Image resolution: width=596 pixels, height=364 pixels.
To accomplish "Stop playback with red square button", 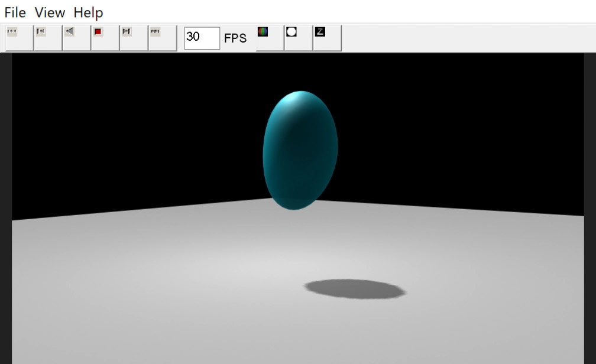I will [105, 38].
